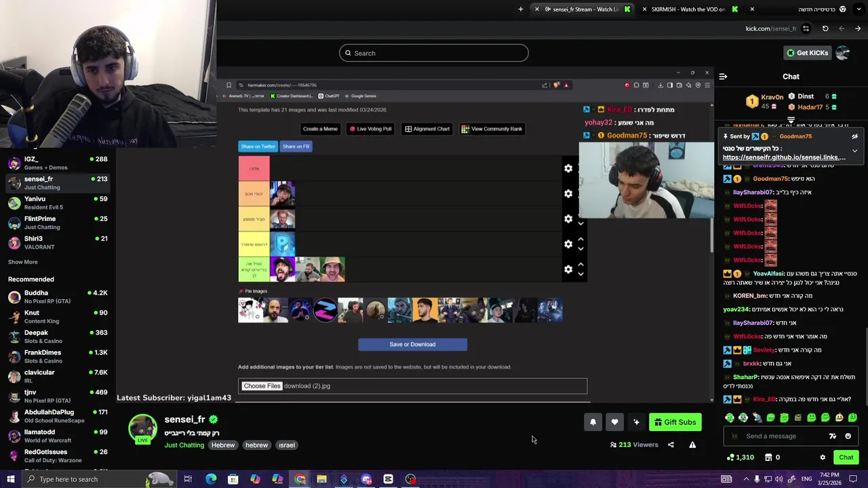Open the volume control in tray
This screenshot has height=488, width=868.
pyautogui.click(x=780, y=479)
